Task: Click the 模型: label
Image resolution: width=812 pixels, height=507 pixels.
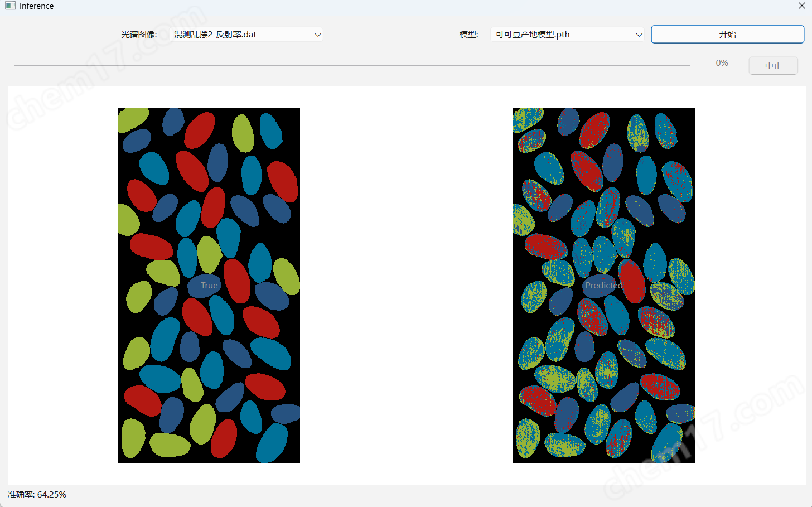Action: pyautogui.click(x=468, y=34)
